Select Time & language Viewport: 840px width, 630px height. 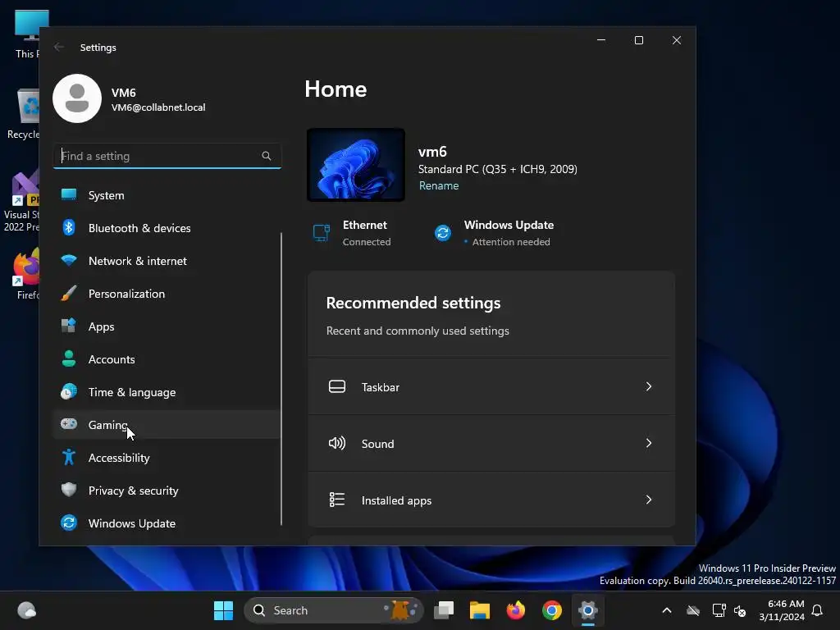(166, 391)
